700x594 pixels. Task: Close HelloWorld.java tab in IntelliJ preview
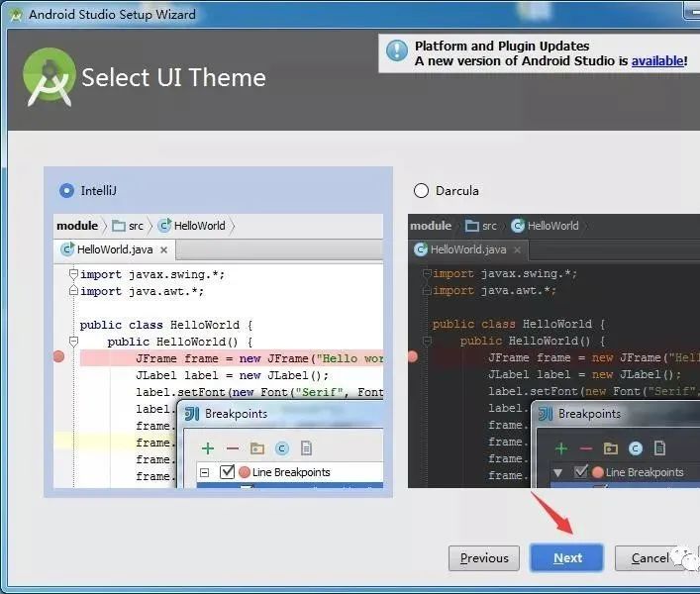[164, 249]
